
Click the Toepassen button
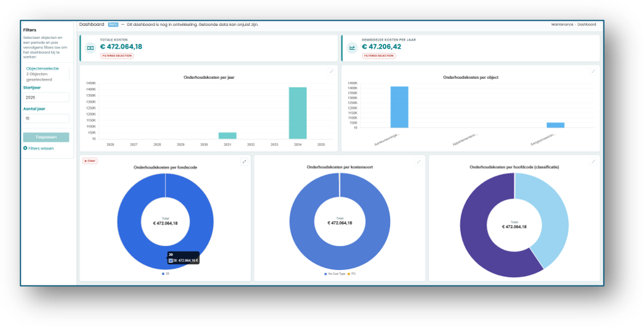click(x=46, y=137)
